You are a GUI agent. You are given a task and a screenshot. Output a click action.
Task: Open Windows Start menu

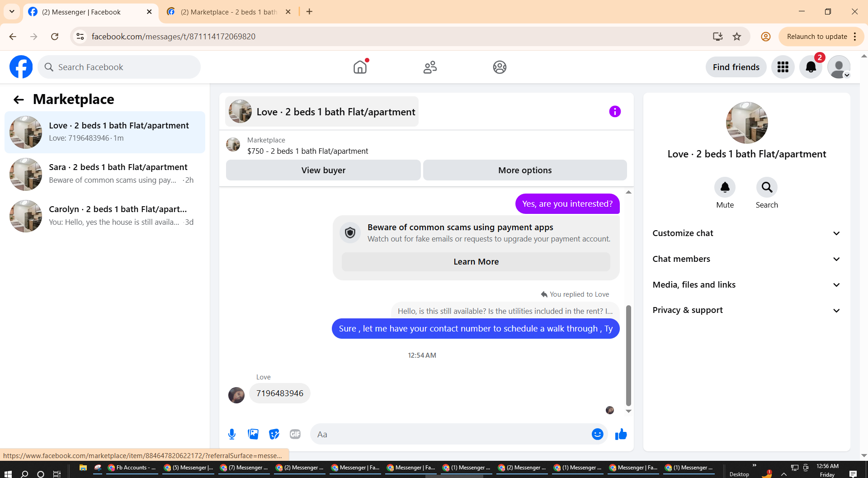click(x=8, y=473)
